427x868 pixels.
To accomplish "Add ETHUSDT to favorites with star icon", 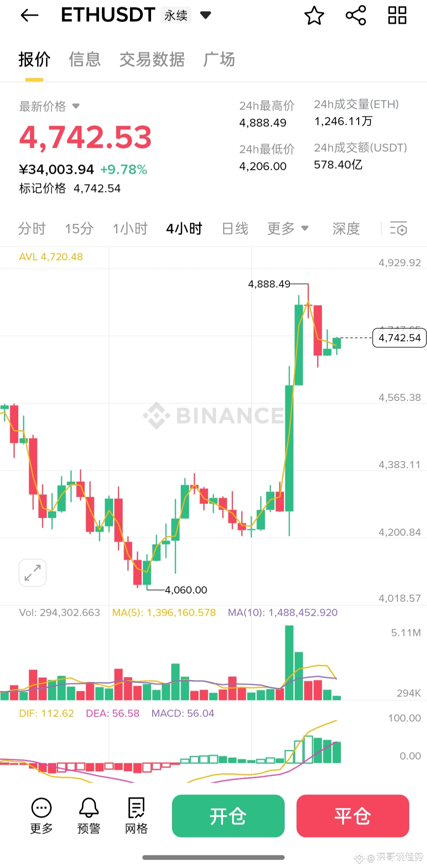I will [314, 15].
